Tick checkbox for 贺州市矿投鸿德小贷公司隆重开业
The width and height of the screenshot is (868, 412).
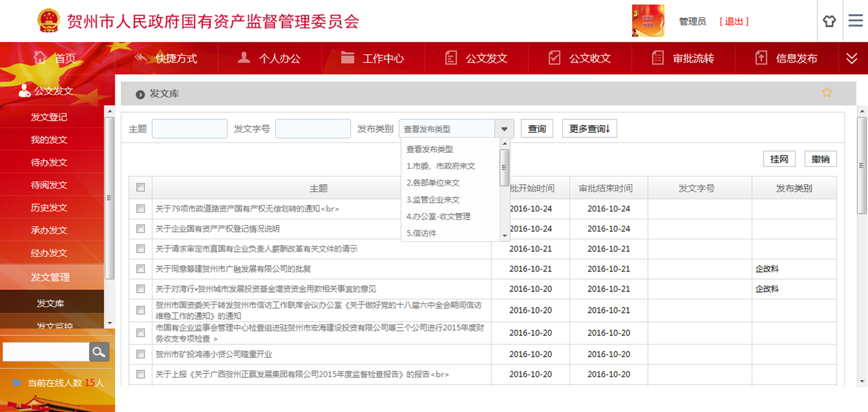(141, 354)
